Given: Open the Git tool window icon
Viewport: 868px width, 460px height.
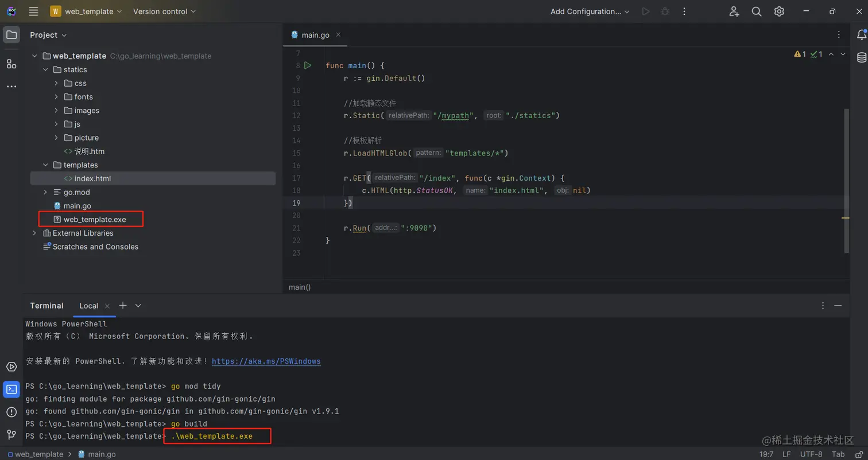Looking at the screenshot, I should tap(11, 434).
